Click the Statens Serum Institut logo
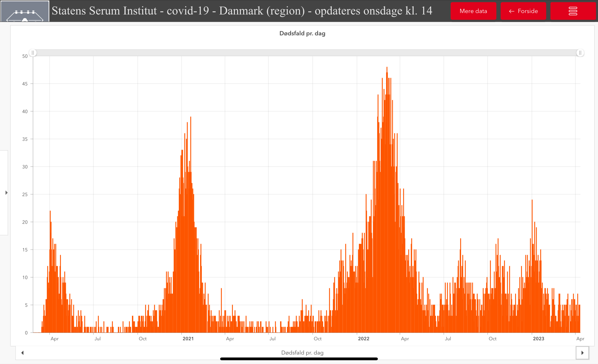The width and height of the screenshot is (598, 364). point(25,12)
